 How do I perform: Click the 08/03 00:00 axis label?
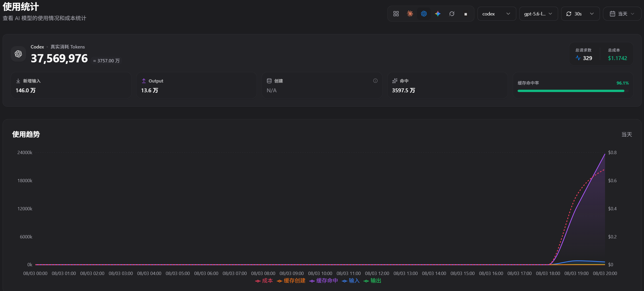click(x=35, y=273)
